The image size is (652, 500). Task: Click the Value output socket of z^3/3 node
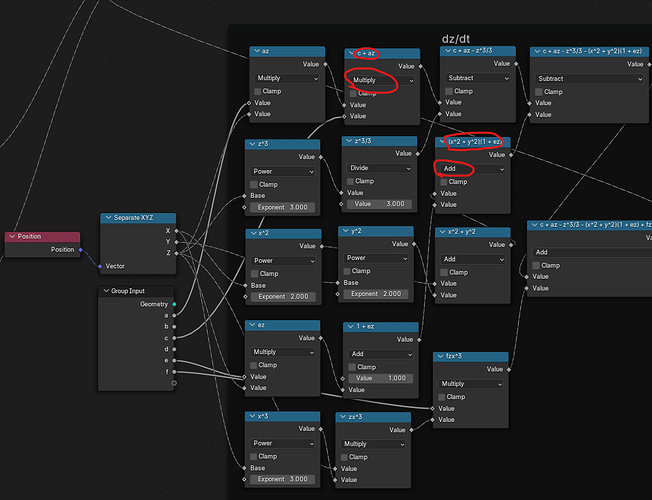click(417, 153)
